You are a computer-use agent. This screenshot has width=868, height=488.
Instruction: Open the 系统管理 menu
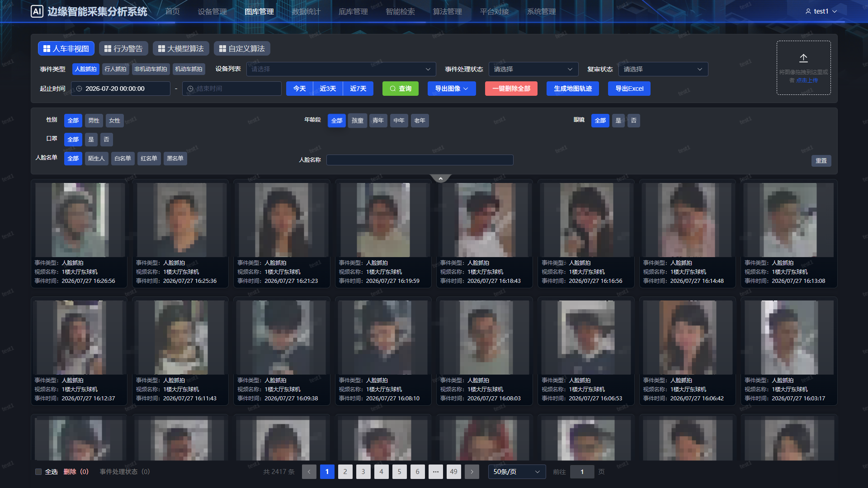541,11
